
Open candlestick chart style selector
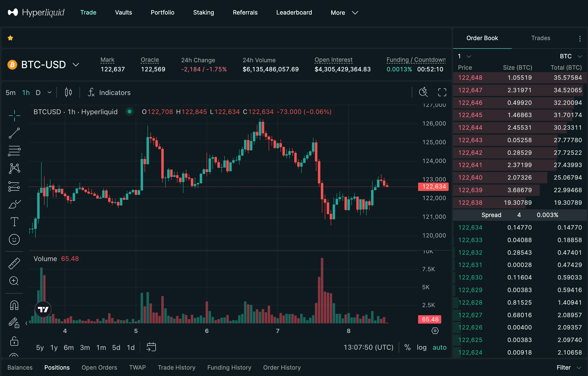pos(68,93)
